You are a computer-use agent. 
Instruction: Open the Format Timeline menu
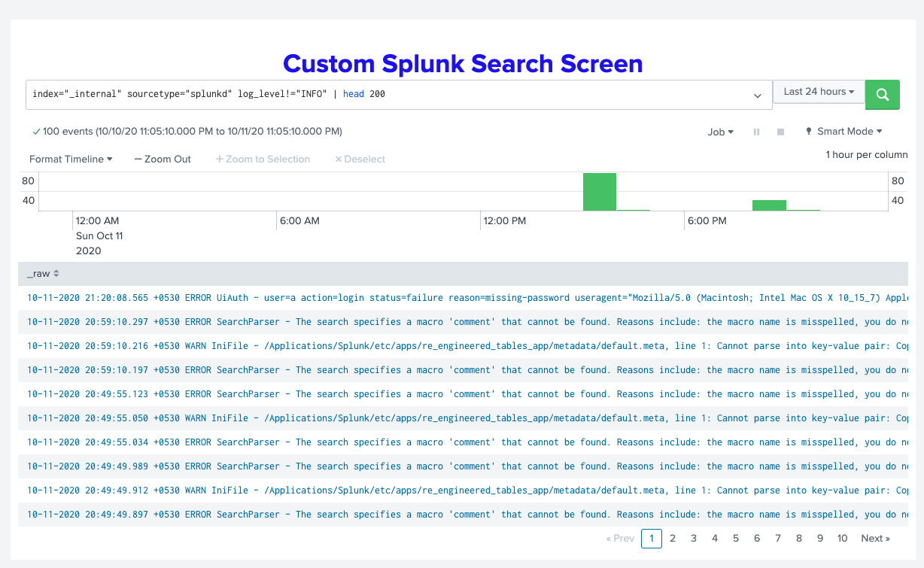click(71, 159)
